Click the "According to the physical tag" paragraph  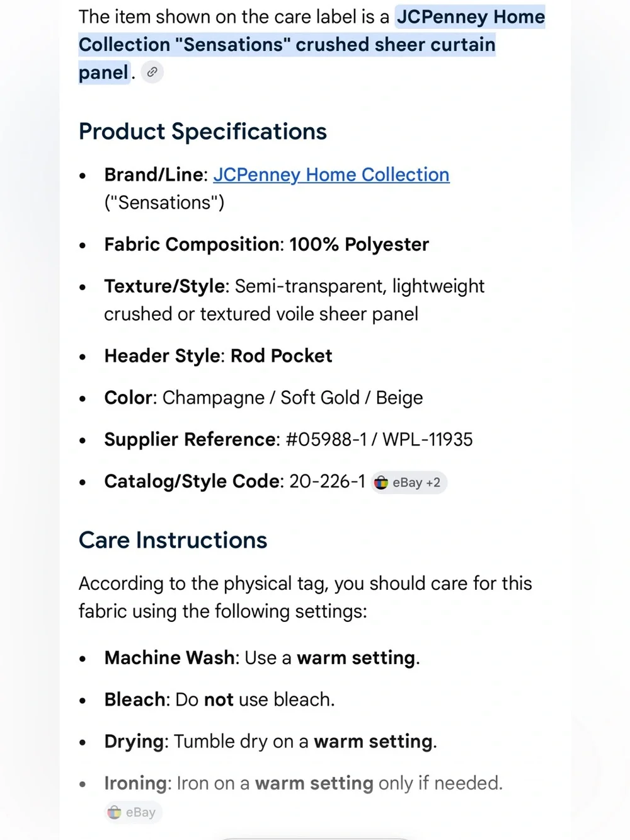point(306,597)
